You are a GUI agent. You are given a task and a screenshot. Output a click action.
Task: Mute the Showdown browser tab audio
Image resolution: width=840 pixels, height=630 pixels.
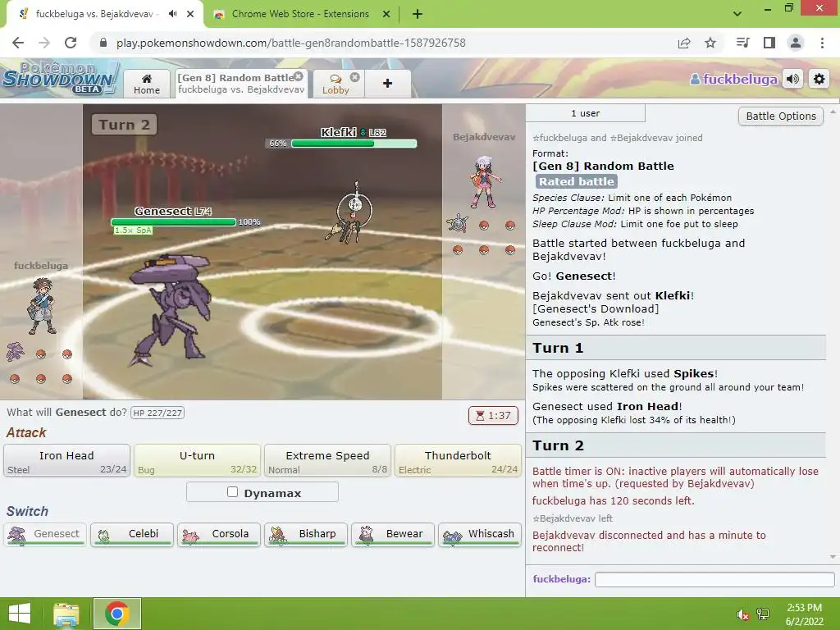point(172,14)
